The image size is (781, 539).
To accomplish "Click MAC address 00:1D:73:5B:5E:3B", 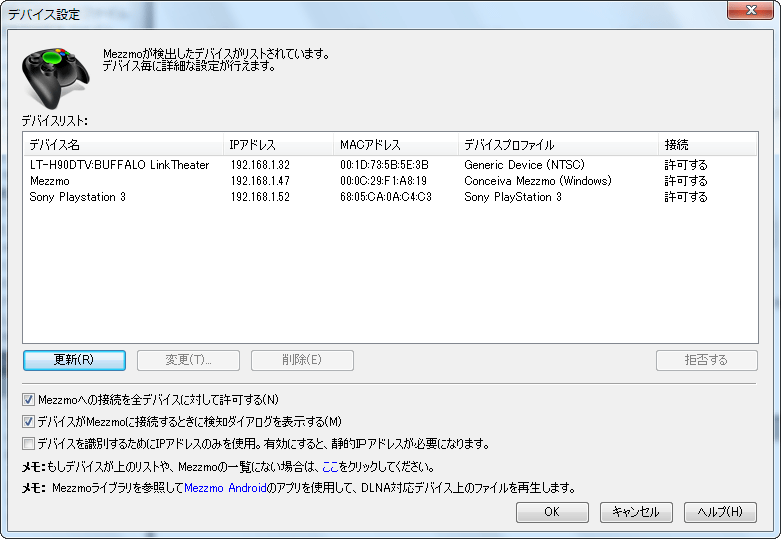I will click(384, 165).
